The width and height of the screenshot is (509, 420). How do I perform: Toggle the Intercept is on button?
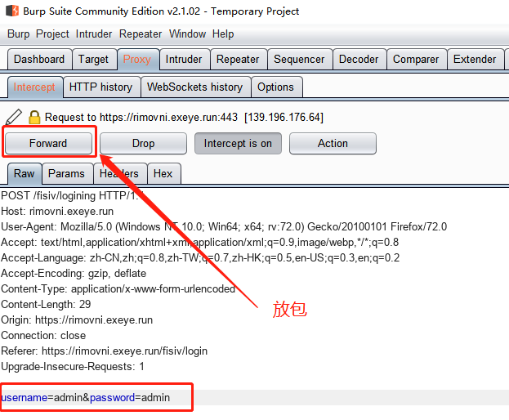pos(238,143)
